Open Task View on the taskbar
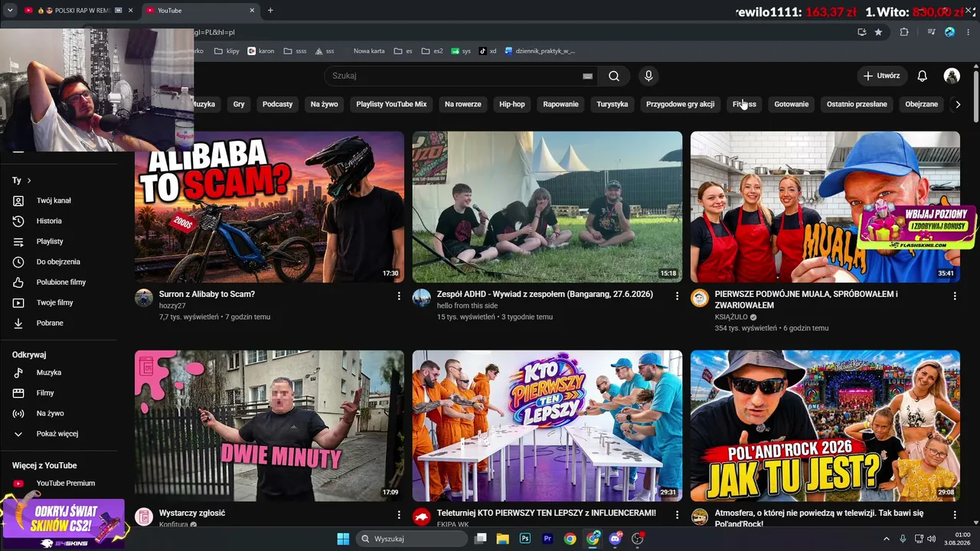The image size is (980, 551). coord(480,539)
